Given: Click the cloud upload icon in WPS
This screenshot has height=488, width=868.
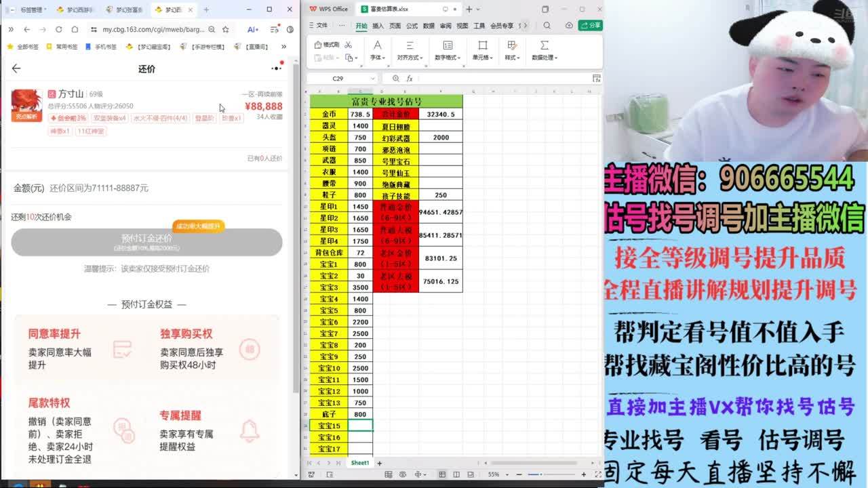Looking at the screenshot, I should point(569,25).
